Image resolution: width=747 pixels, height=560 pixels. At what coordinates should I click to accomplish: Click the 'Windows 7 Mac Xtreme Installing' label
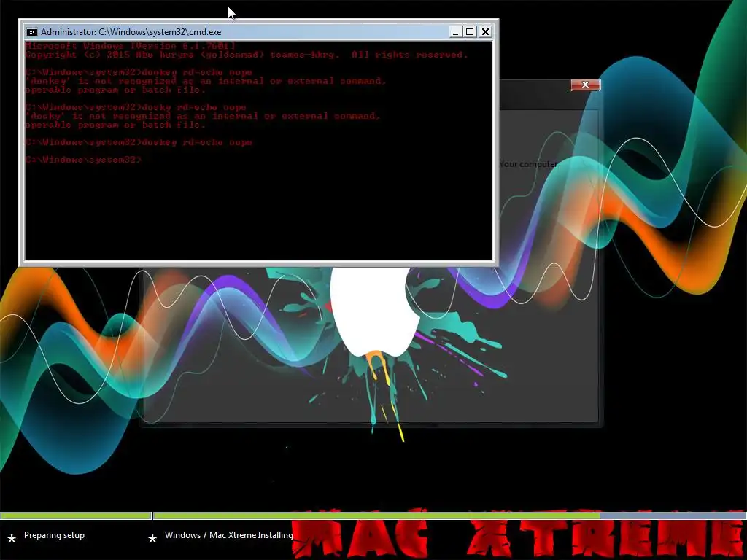pos(228,535)
